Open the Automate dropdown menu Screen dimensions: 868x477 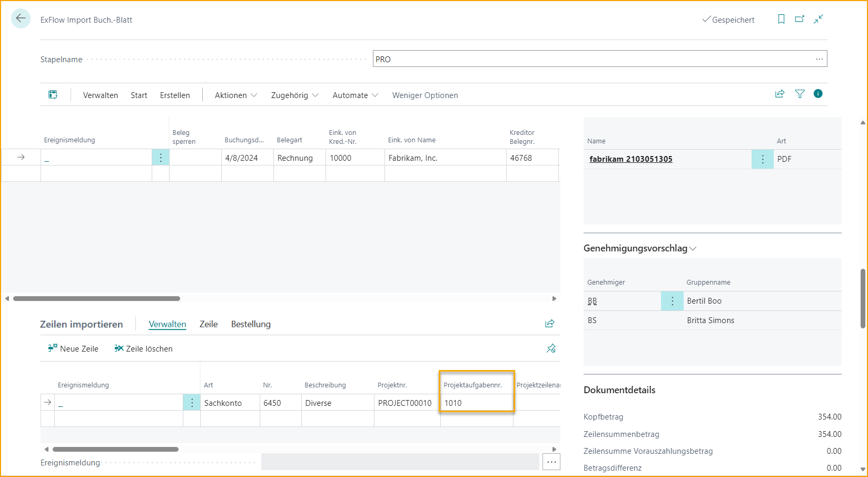356,95
